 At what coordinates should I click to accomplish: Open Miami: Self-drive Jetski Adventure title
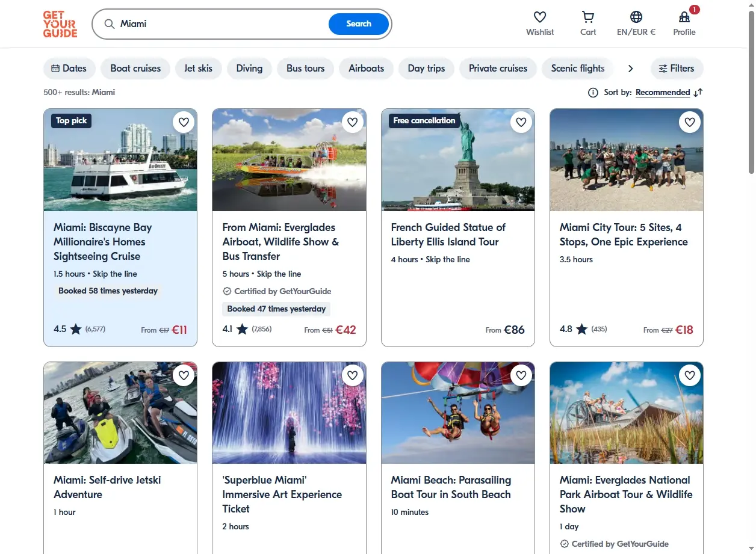click(107, 487)
